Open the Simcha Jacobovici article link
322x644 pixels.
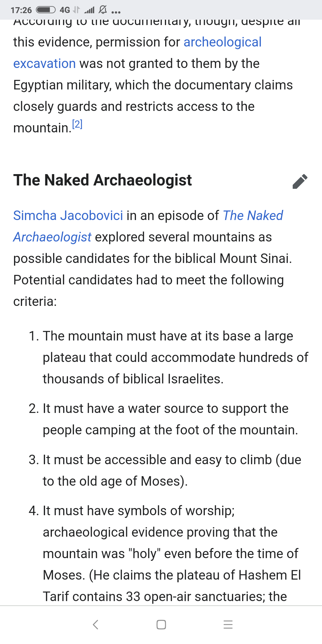tap(68, 216)
